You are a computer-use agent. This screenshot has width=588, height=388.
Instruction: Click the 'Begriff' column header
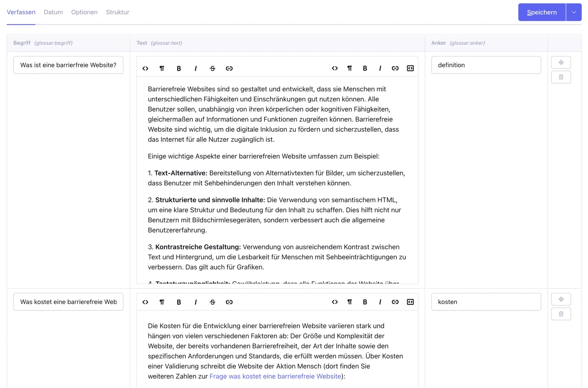[x=22, y=43]
